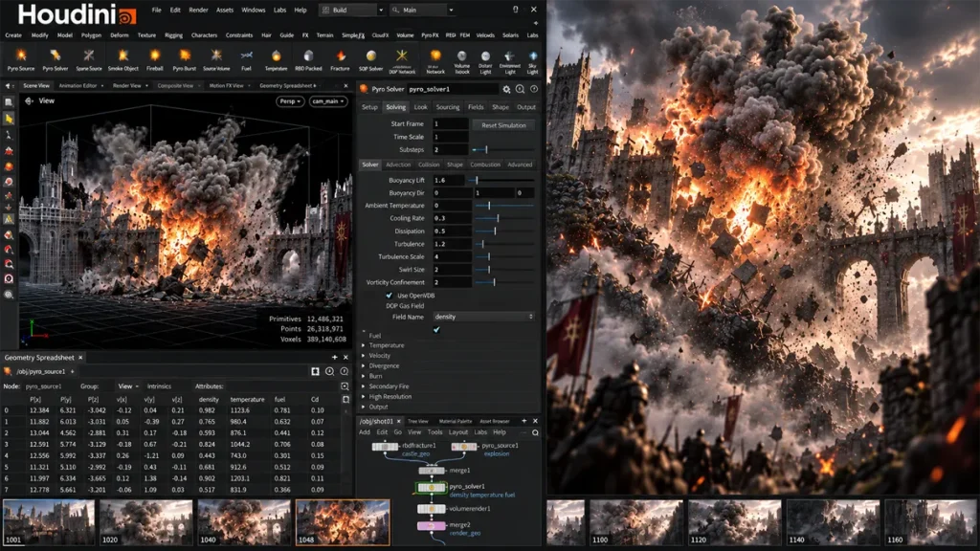
Task: Open the Field Name density dropdown
Action: click(483, 317)
